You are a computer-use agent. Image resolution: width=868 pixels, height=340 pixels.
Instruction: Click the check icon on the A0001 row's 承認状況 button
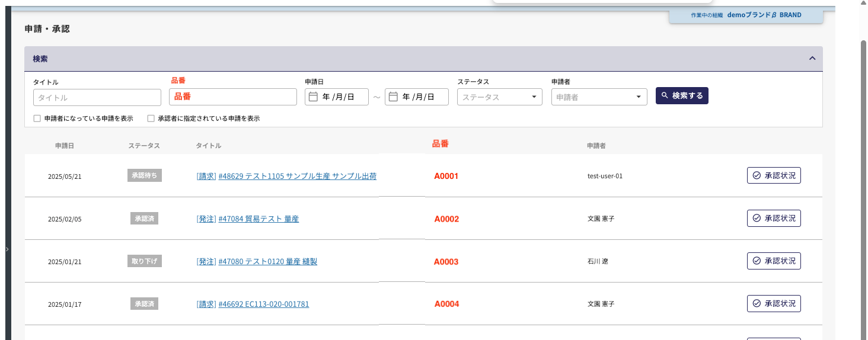point(757,176)
